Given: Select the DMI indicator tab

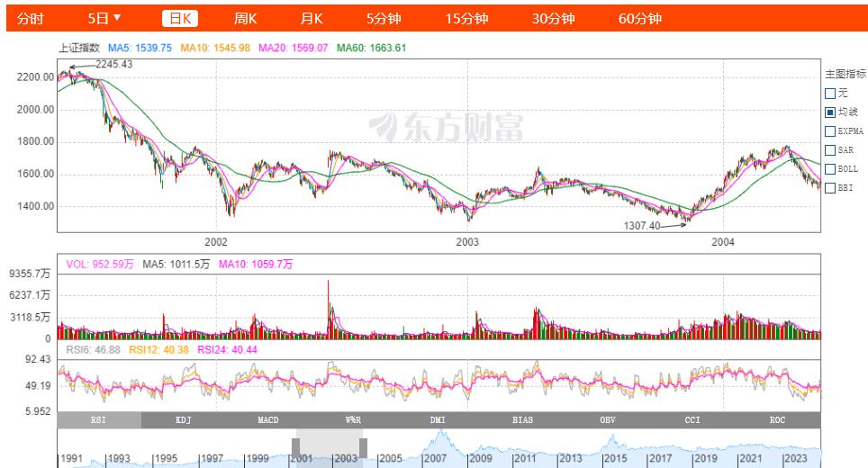Looking at the screenshot, I should pos(438,420).
